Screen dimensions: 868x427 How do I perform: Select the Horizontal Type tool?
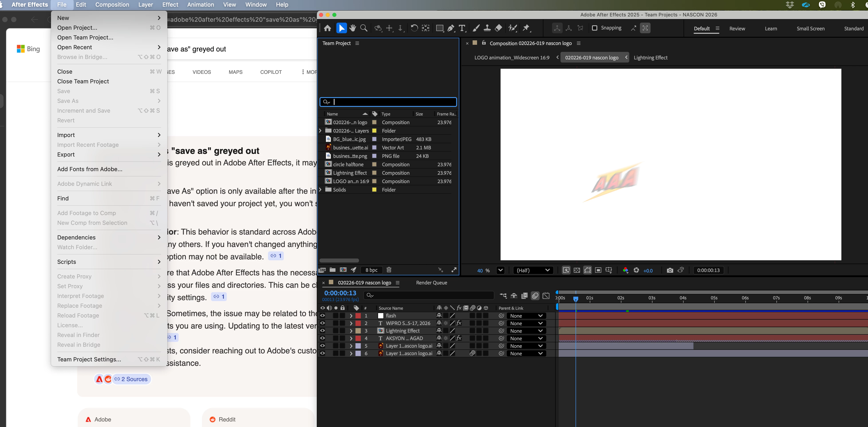click(x=462, y=28)
